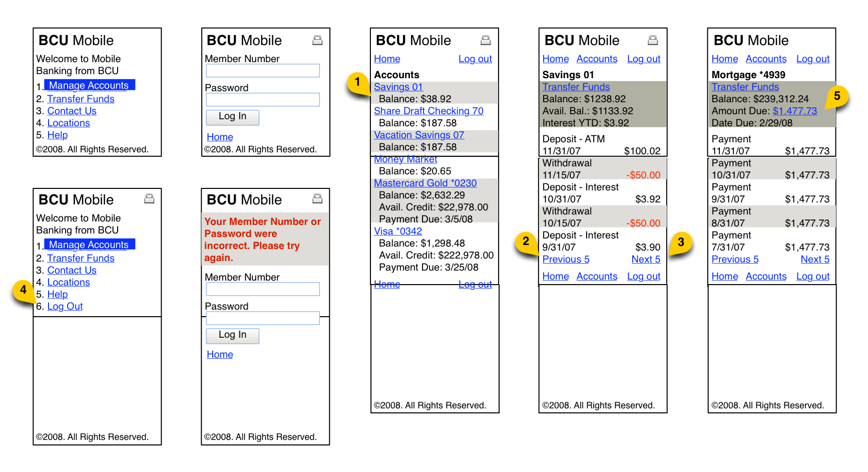Focus the Member Number field under the error message
The width and height of the screenshot is (868, 472).
(x=263, y=289)
